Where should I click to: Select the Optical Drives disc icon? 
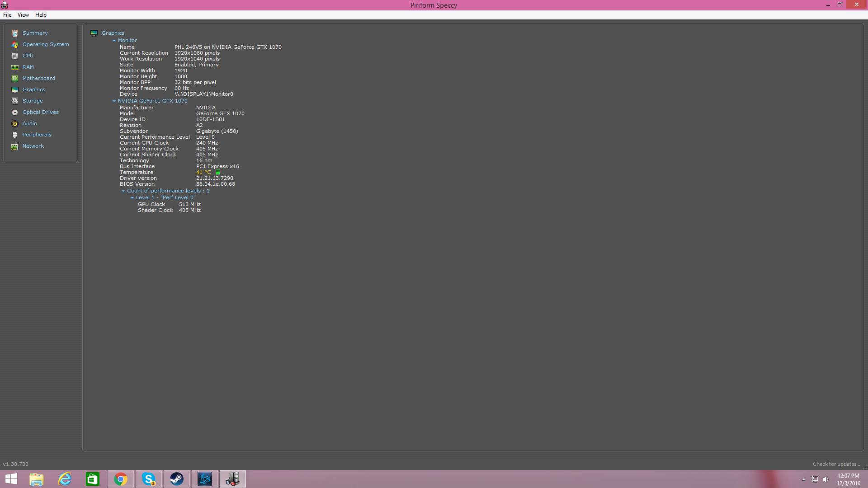(15, 112)
